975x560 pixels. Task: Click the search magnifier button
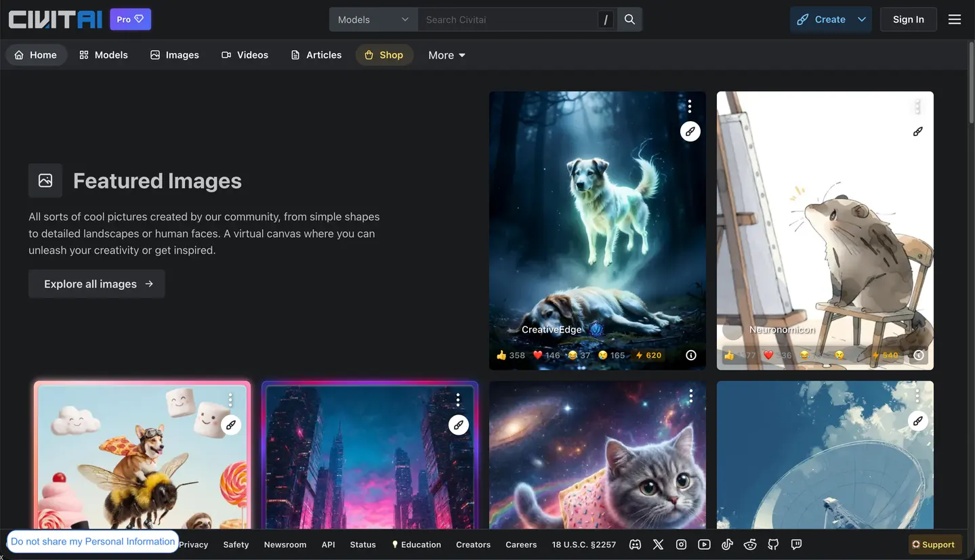(x=629, y=20)
